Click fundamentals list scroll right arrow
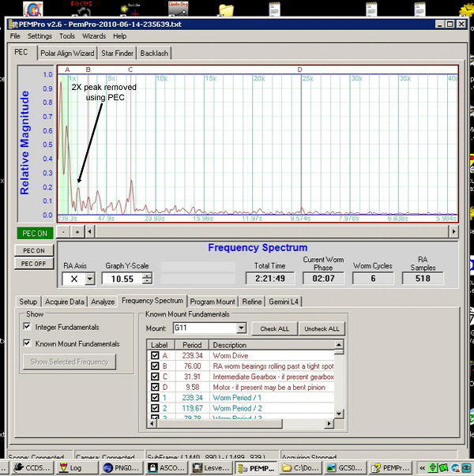 coord(329,423)
